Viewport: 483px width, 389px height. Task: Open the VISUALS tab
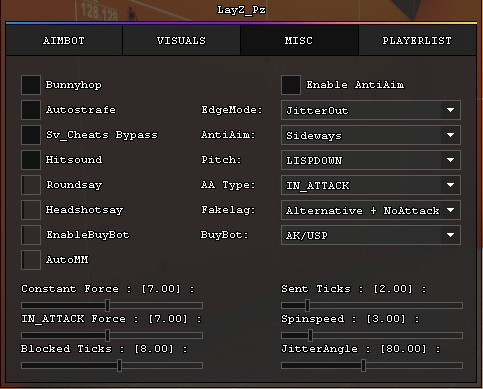181,40
